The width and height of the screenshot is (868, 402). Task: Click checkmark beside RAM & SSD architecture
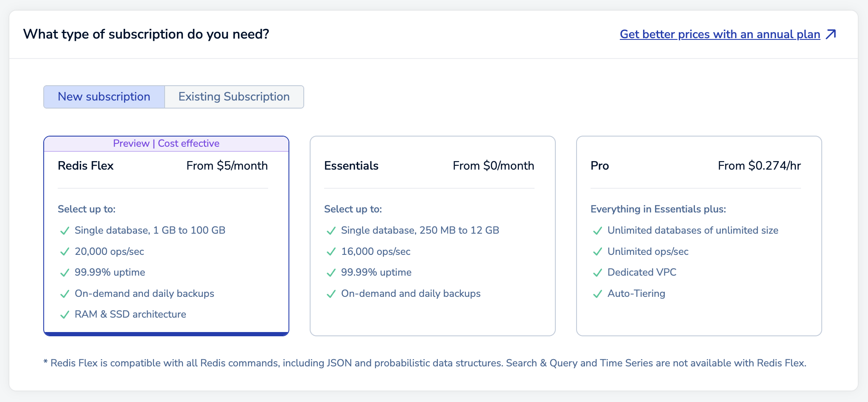pyautogui.click(x=64, y=315)
